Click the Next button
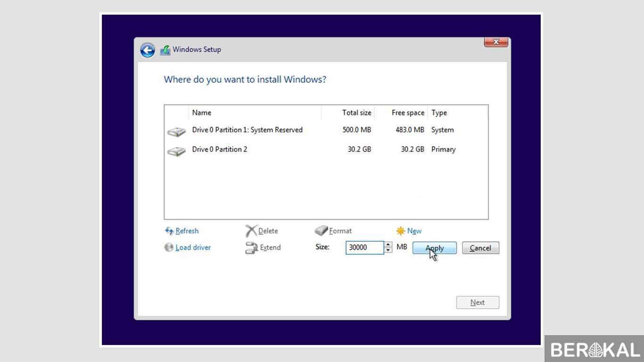644x362 pixels. pyautogui.click(x=478, y=303)
